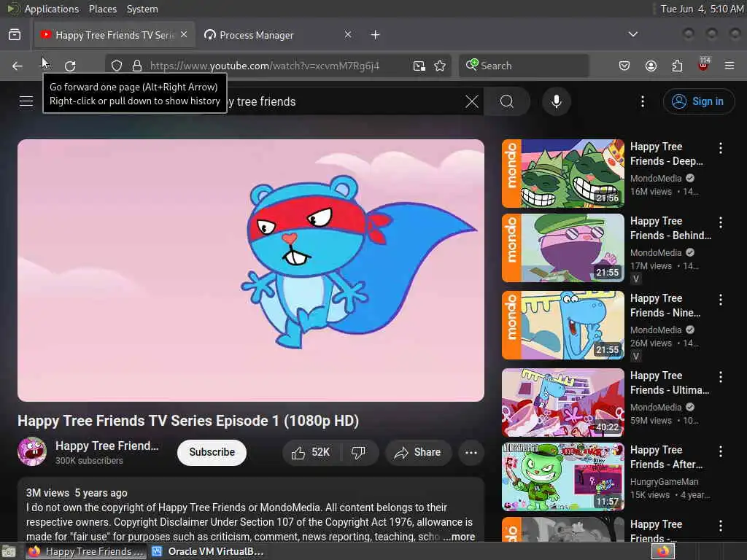Open the Pocket save icon
Image resolution: width=747 pixels, height=560 pixels.
624,66
